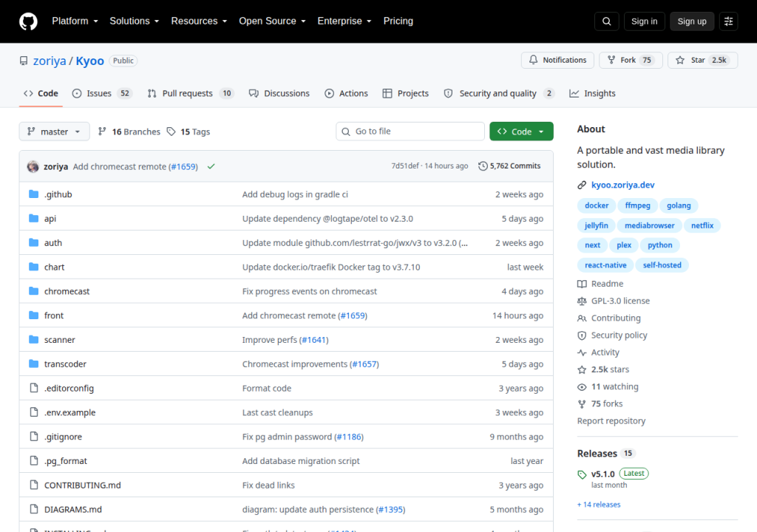757x532 pixels.
Task: Click the repository icon before zoriya
Action: click(x=24, y=61)
